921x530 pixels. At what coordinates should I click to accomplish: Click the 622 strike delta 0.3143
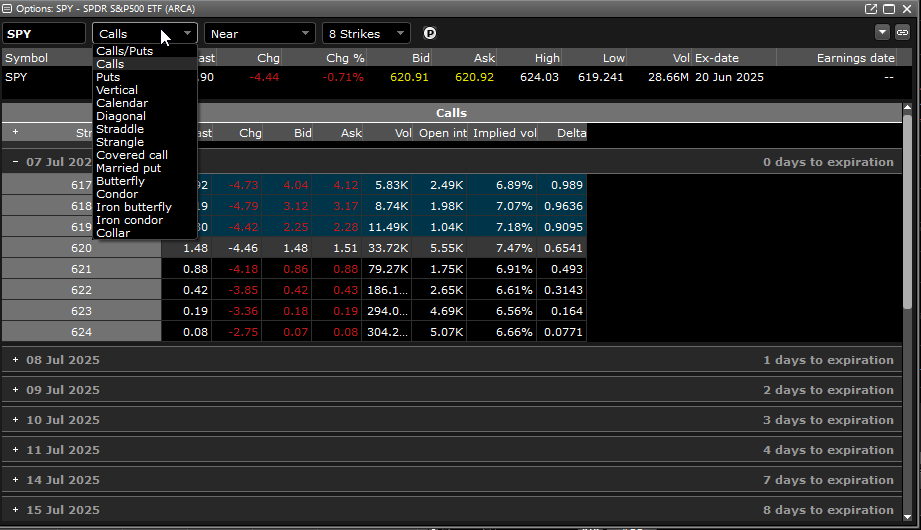[x=563, y=290]
